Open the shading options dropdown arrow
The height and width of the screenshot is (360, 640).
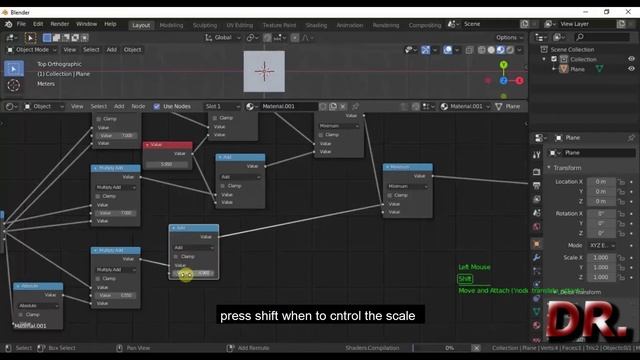[x=519, y=50]
